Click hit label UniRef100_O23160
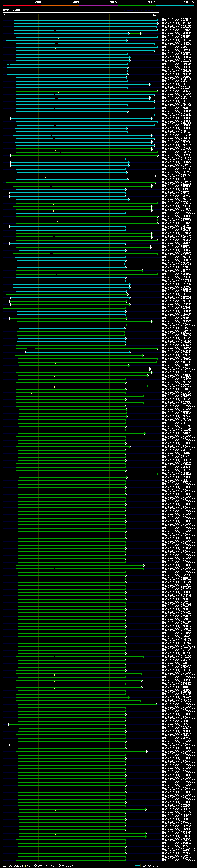Image resolution: width=197 pixels, height=868 pixels. pos(177,88)
